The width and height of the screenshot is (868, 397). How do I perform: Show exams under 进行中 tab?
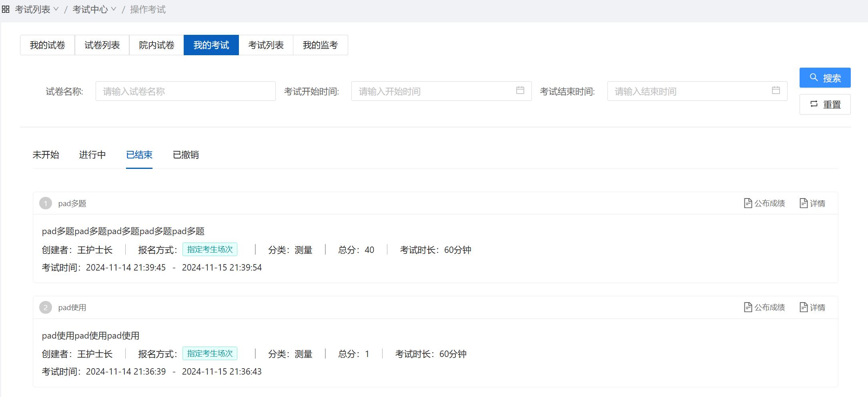click(92, 155)
